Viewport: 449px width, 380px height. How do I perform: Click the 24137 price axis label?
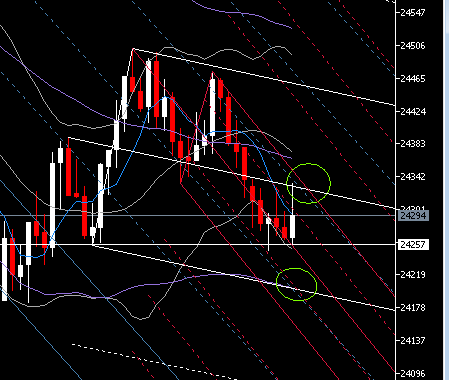(x=413, y=341)
